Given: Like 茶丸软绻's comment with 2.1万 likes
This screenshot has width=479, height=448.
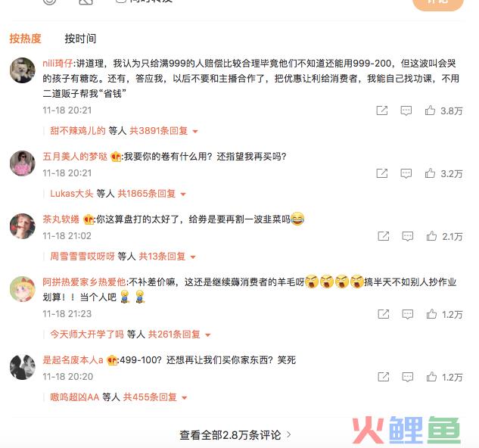Looking at the screenshot, I should tap(431, 236).
